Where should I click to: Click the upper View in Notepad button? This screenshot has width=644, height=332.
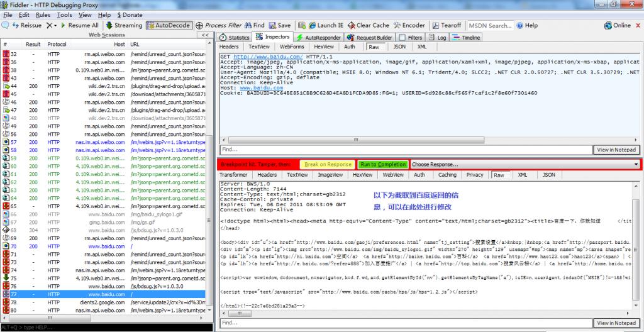tap(616, 150)
